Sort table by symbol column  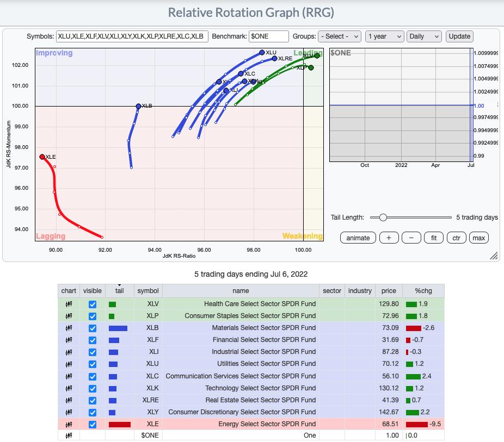148,291
